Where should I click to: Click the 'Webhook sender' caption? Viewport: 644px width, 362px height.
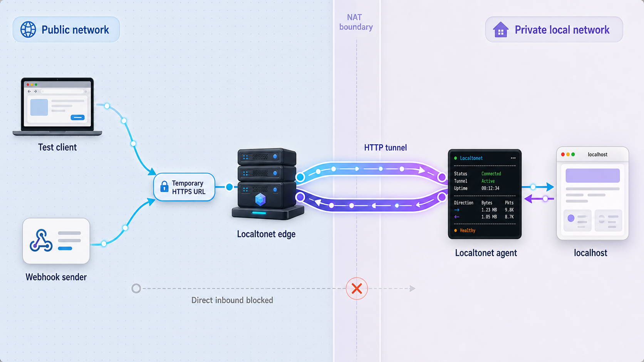tap(56, 277)
